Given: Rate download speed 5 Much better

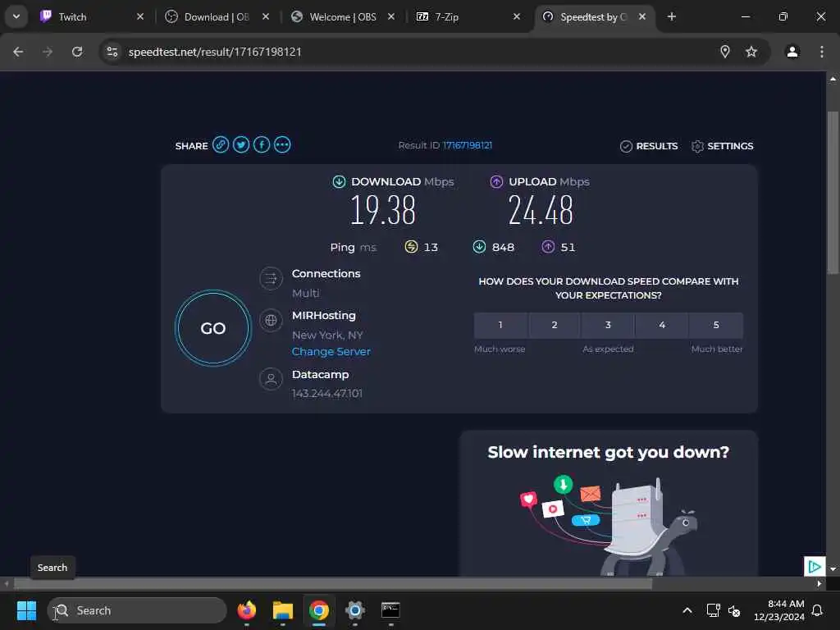Looking at the screenshot, I should click(716, 325).
